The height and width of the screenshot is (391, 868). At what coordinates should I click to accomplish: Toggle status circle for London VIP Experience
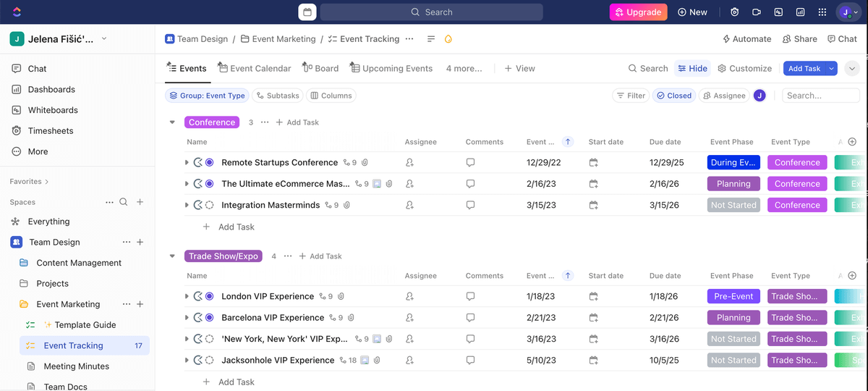[x=210, y=296]
